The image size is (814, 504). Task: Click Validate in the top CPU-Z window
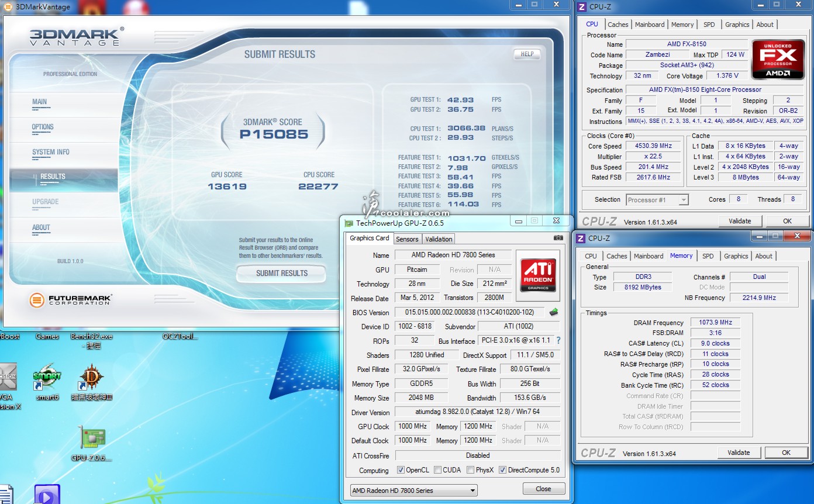point(740,221)
